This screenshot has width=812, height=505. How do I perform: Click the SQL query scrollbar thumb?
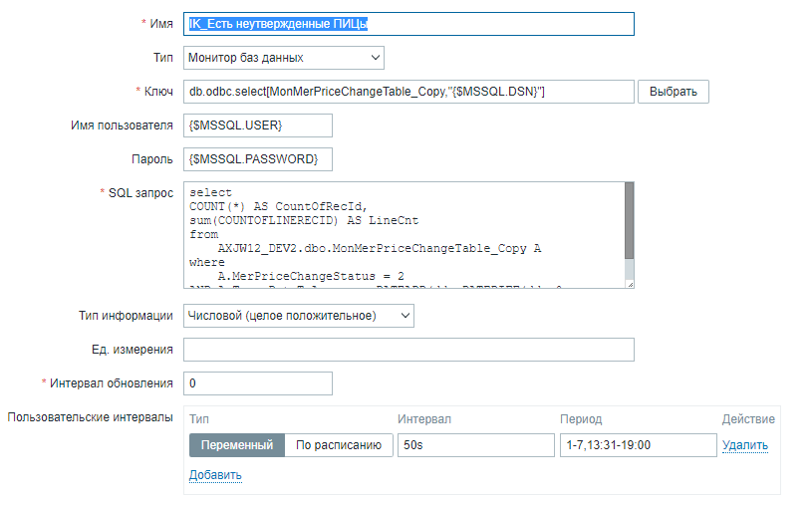click(x=629, y=221)
